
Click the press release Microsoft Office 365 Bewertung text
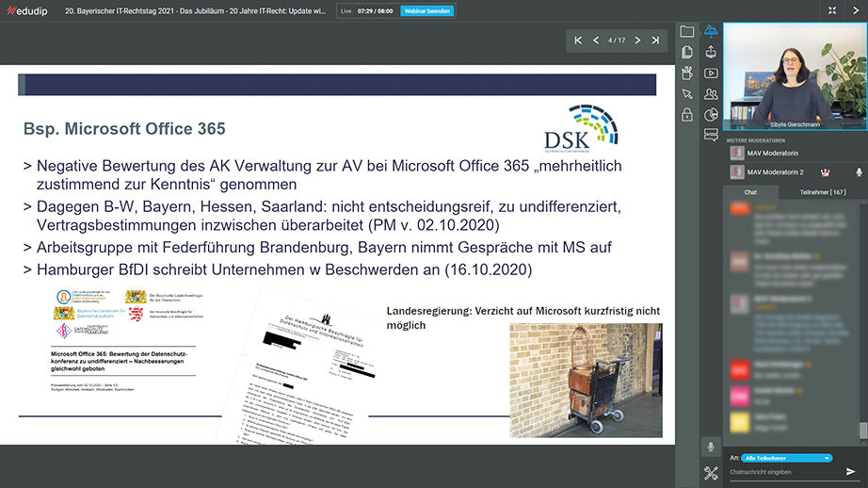tap(119, 361)
